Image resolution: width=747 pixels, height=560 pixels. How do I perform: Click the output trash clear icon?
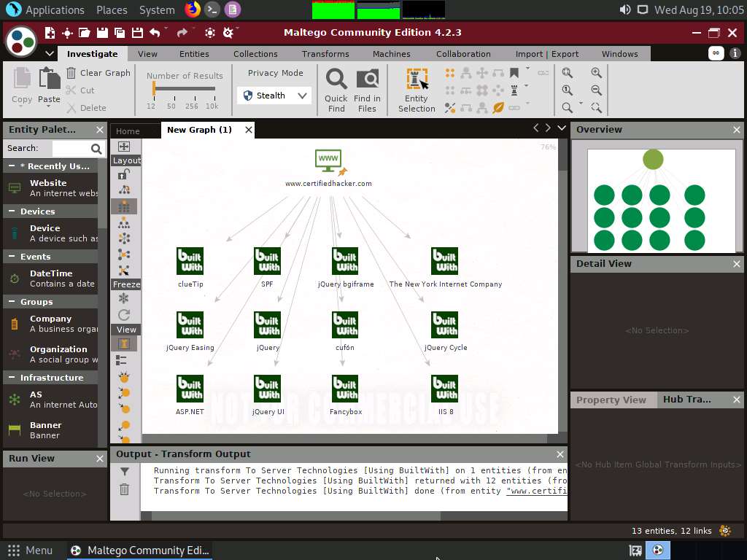tap(124, 489)
